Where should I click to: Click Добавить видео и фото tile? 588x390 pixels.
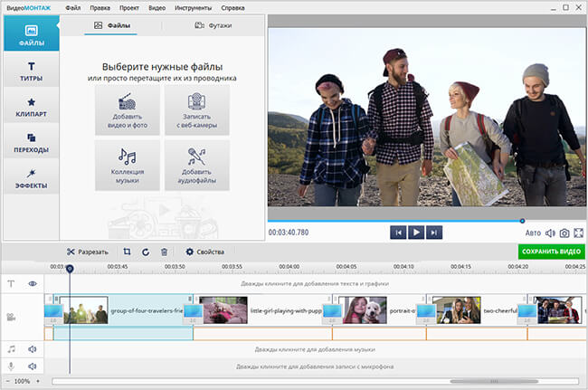click(x=127, y=109)
